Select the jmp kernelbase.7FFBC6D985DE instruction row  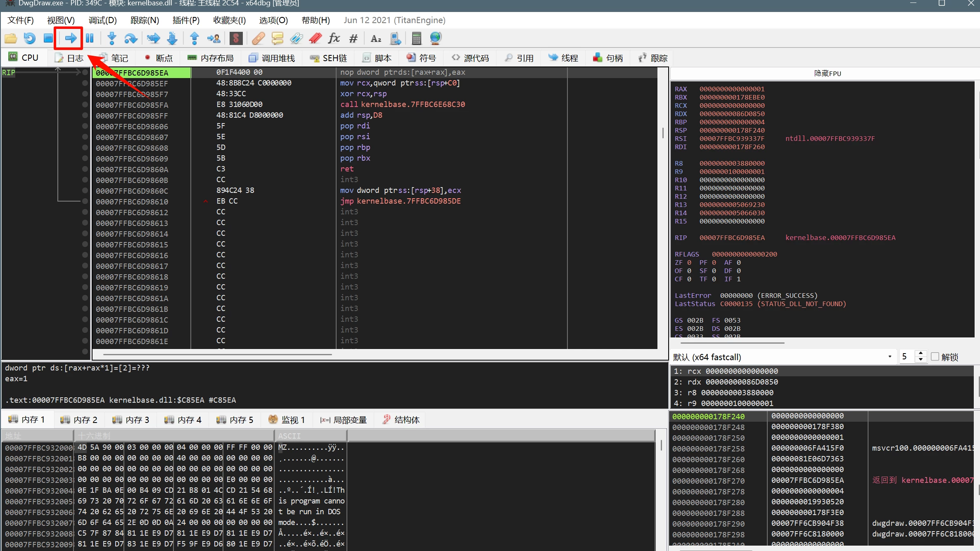400,201
